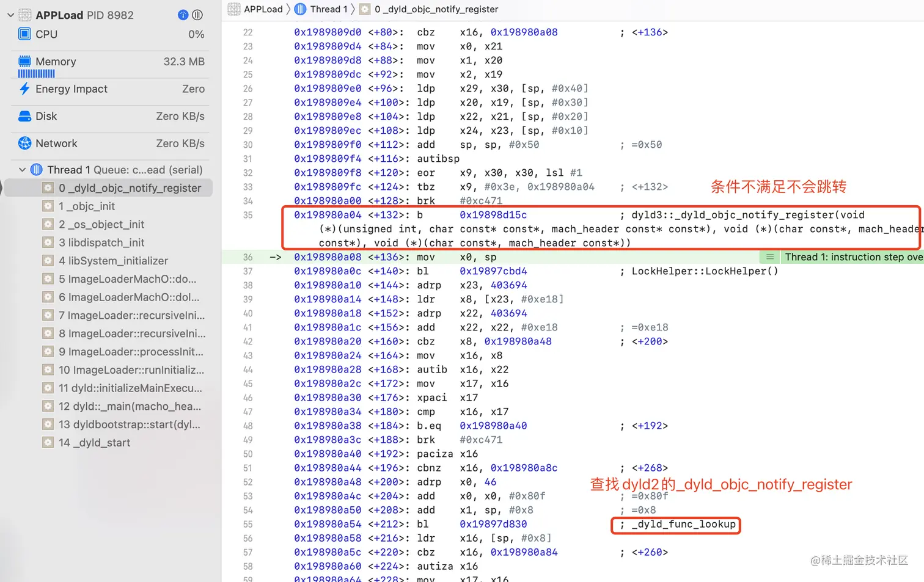Screen dimensions: 924x582
Task: Select frame 2 _os_object_init
Action: pos(109,224)
